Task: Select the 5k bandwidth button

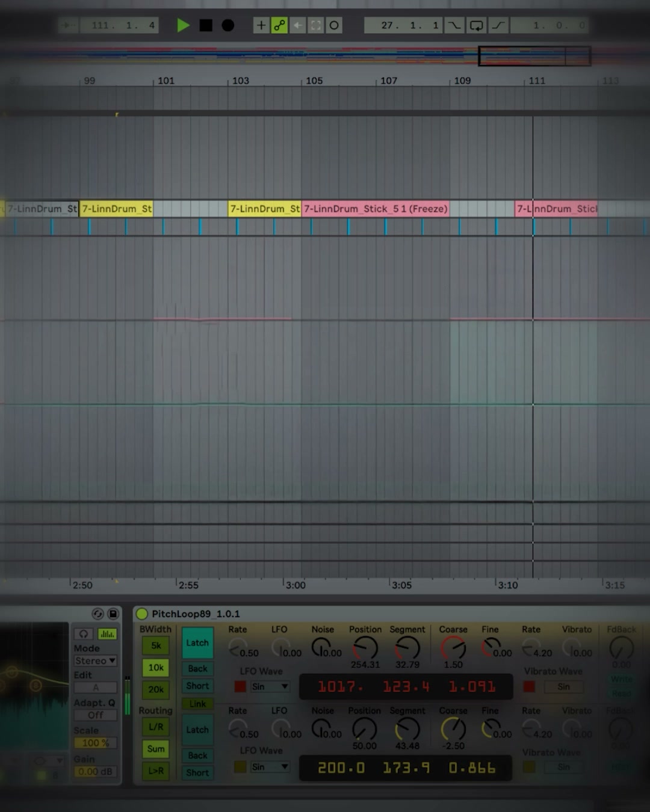Action: click(156, 646)
